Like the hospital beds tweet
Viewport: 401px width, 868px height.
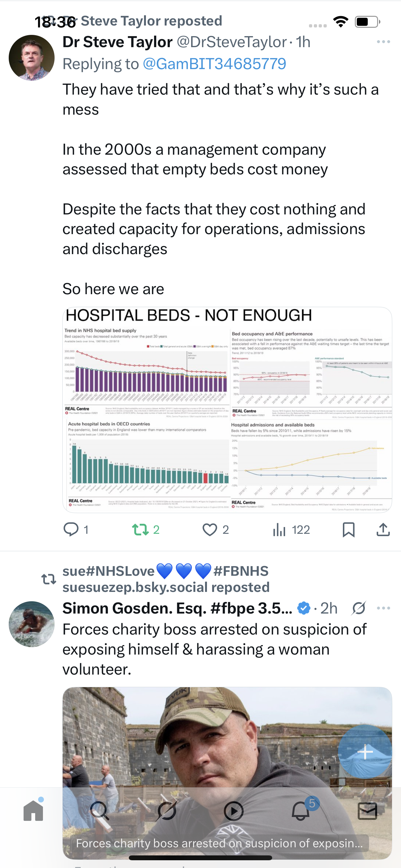pos(210,529)
